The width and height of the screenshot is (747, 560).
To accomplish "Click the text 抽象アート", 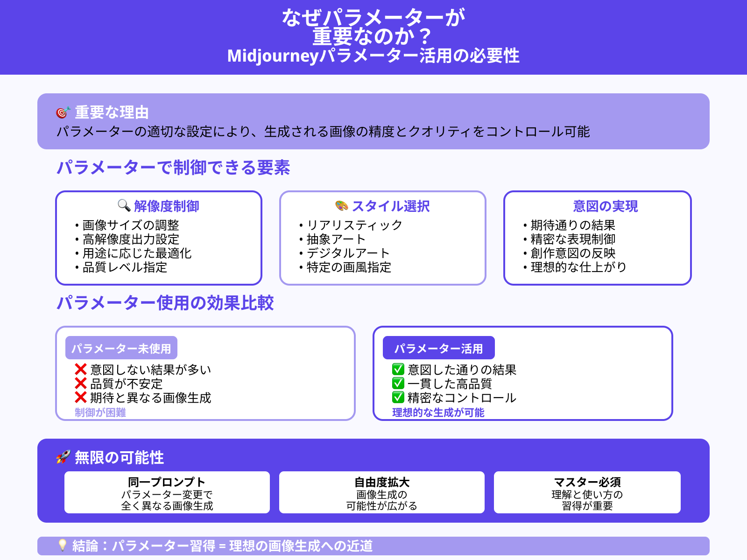I will (x=336, y=239).
